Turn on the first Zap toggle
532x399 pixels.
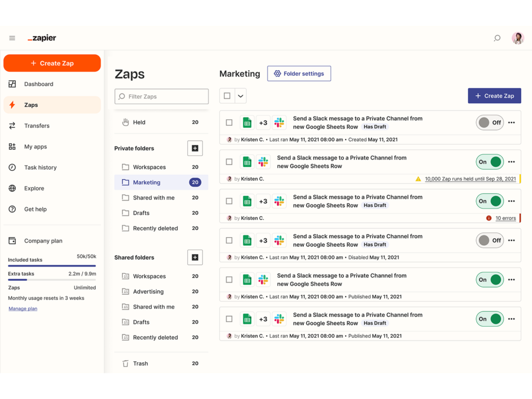click(489, 122)
